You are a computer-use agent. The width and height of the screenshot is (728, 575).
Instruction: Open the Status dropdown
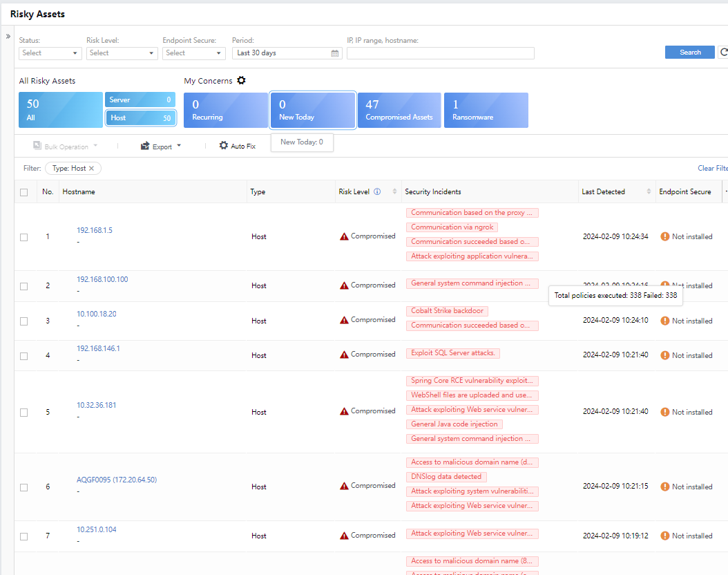pyautogui.click(x=50, y=53)
